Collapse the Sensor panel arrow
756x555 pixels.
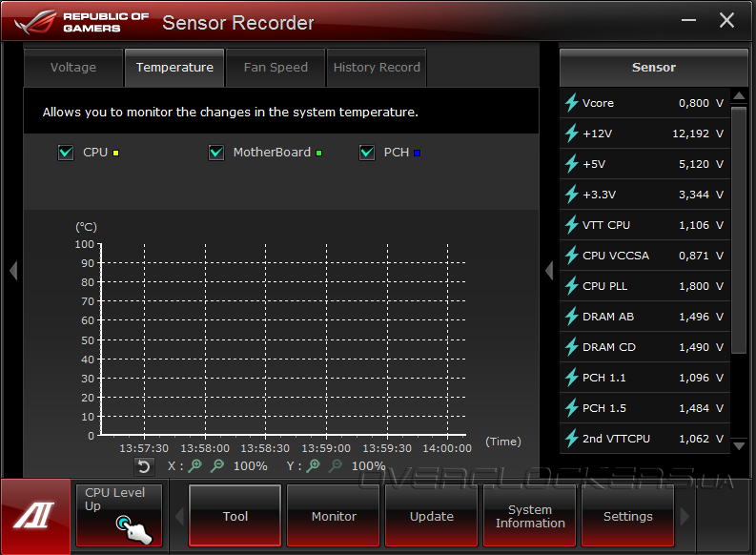tap(549, 270)
